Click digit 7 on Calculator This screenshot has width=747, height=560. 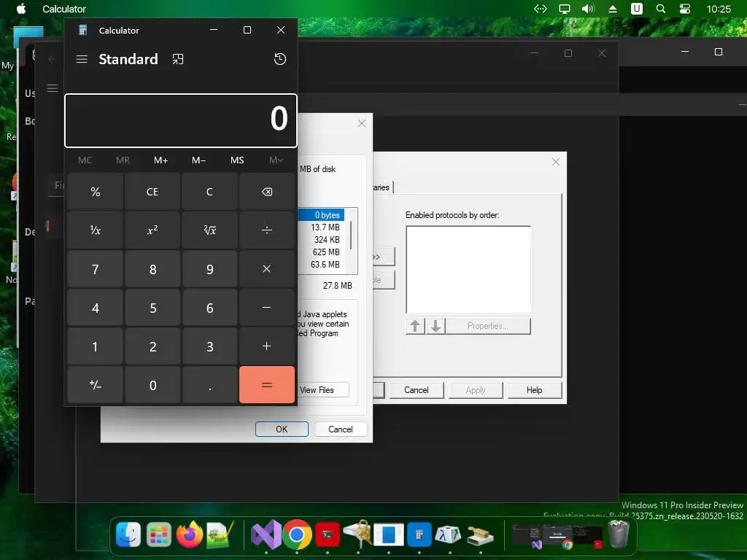pos(96,269)
